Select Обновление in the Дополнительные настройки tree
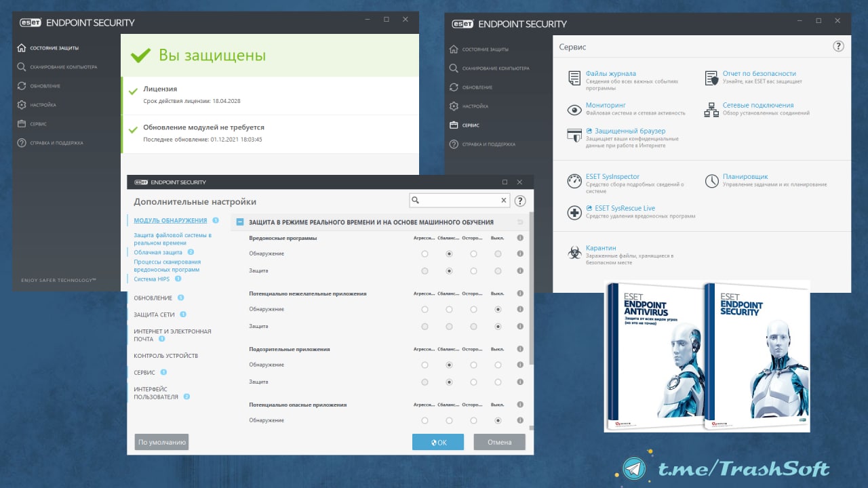The image size is (868, 488). tap(153, 298)
